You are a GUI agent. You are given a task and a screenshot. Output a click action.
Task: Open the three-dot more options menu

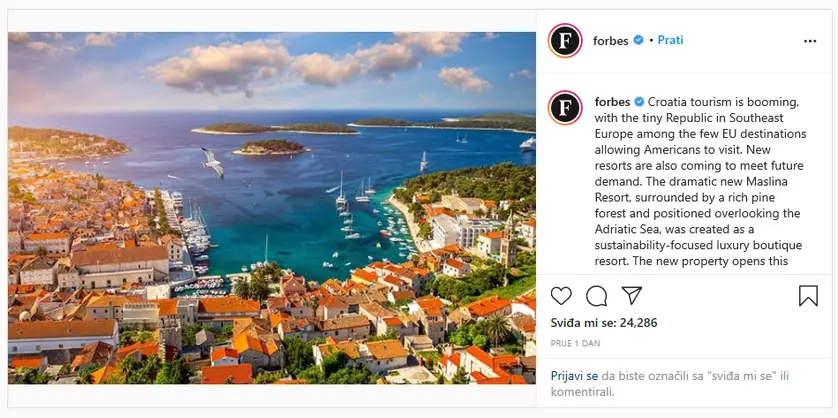pyautogui.click(x=810, y=41)
